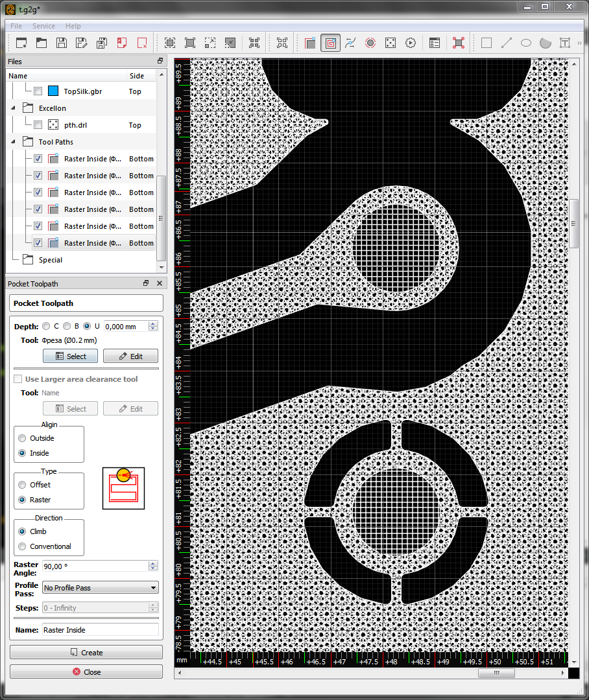
Task: Open the Help menu
Action: [73, 26]
